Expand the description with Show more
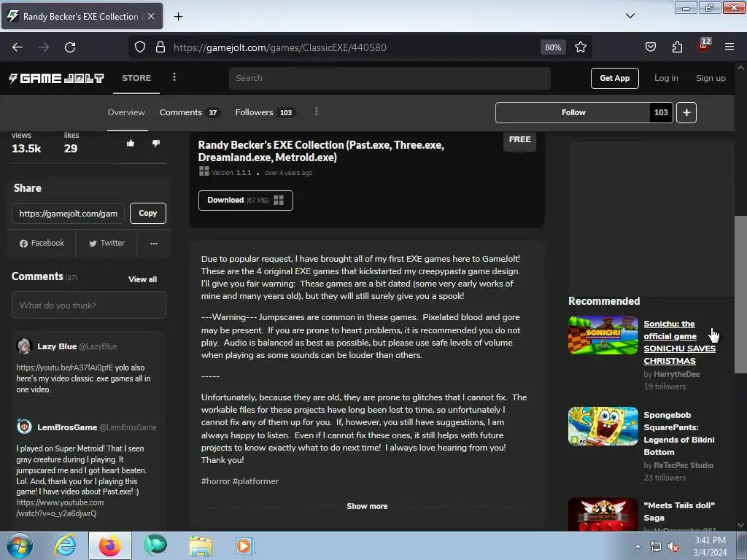This screenshot has height=560, width=747. coord(367,506)
